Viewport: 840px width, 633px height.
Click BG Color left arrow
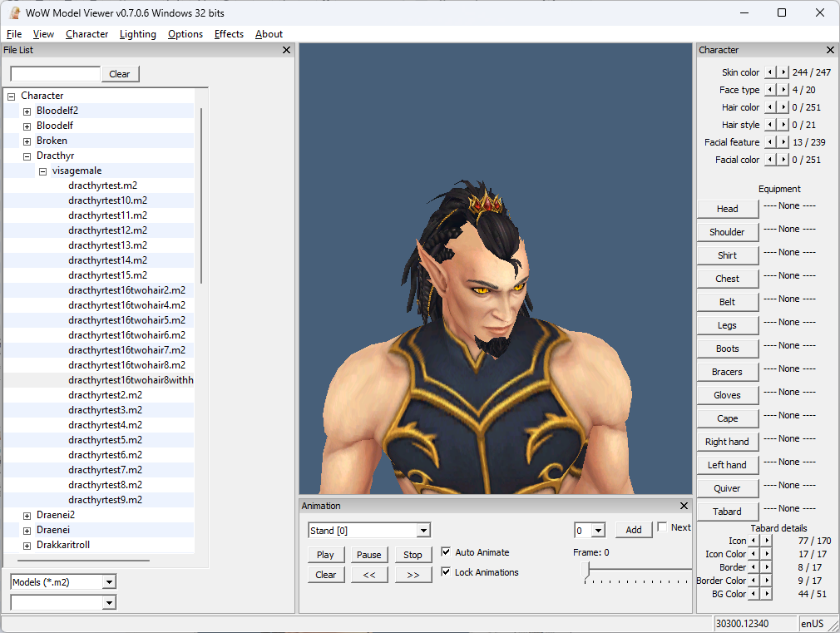[754, 594]
